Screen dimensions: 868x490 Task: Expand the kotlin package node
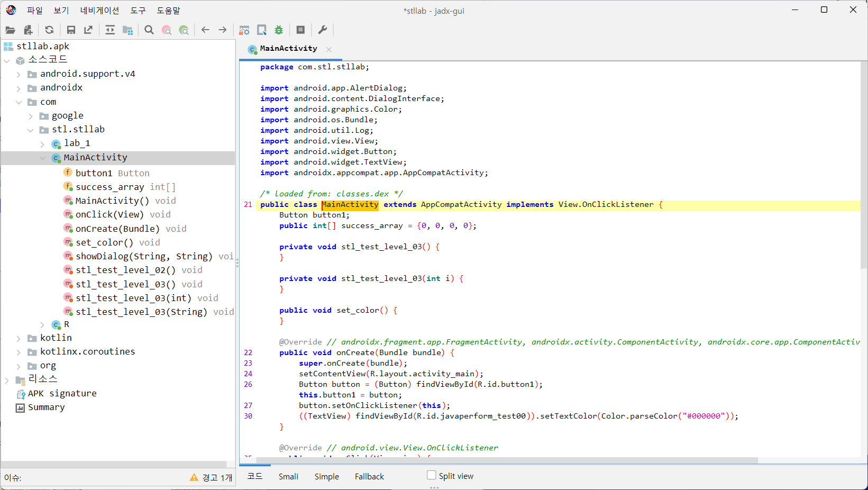19,338
